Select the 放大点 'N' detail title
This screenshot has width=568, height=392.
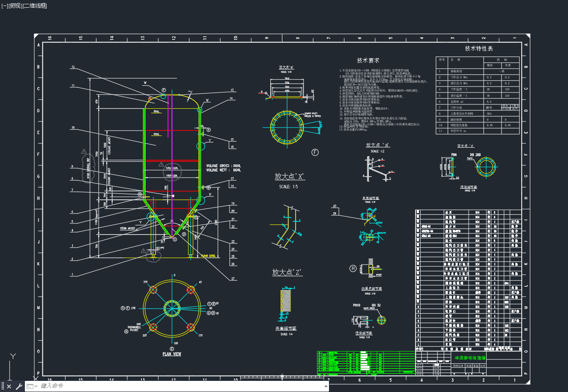(x=378, y=145)
